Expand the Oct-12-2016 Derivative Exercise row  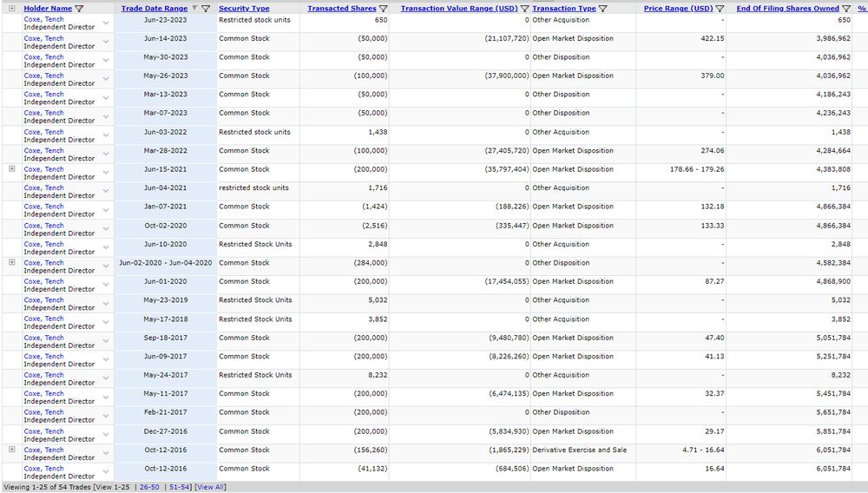[11, 450]
